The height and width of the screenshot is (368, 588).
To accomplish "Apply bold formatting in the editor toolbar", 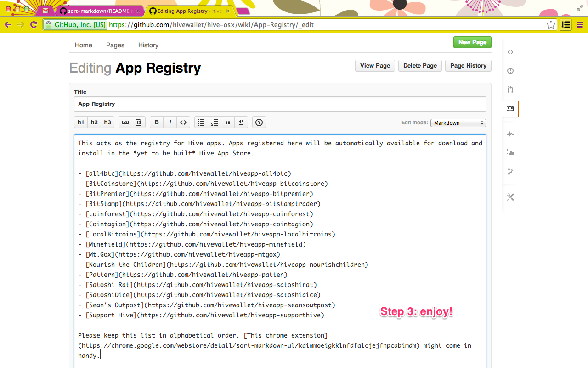I will (157, 122).
